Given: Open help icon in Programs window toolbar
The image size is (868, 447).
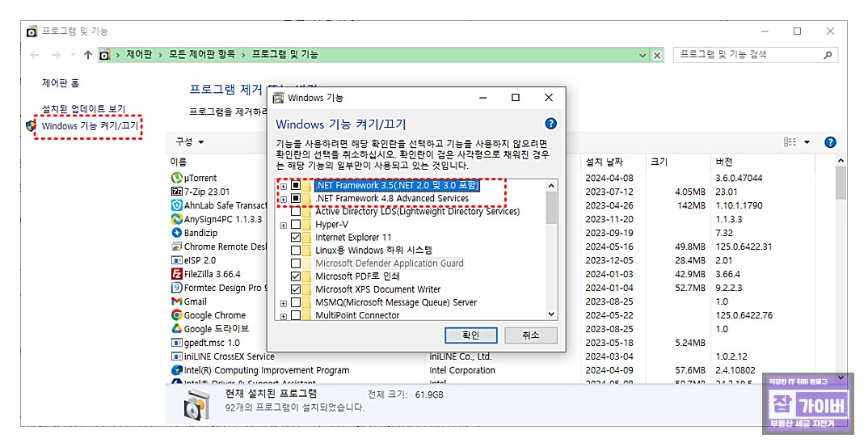Looking at the screenshot, I should click(x=830, y=142).
